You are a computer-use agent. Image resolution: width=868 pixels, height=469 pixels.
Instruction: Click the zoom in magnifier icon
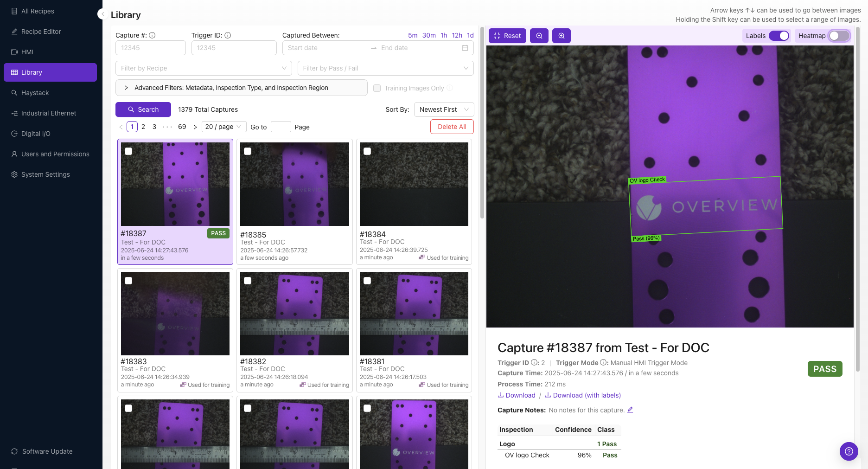pyautogui.click(x=561, y=36)
